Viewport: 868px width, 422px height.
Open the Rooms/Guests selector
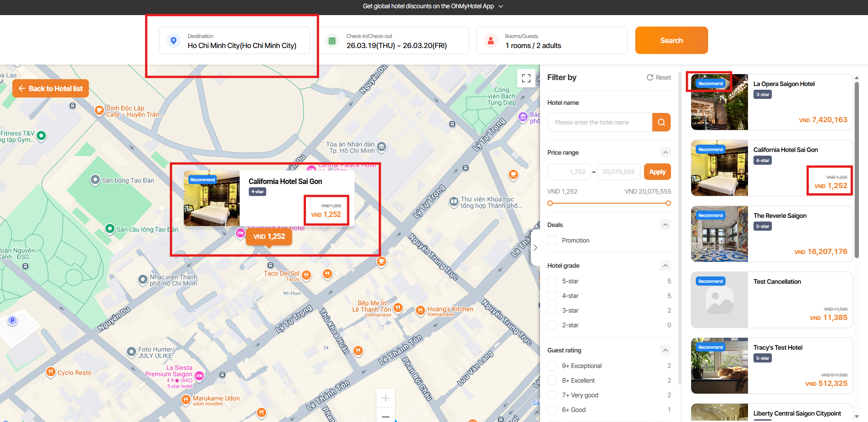[x=552, y=40]
